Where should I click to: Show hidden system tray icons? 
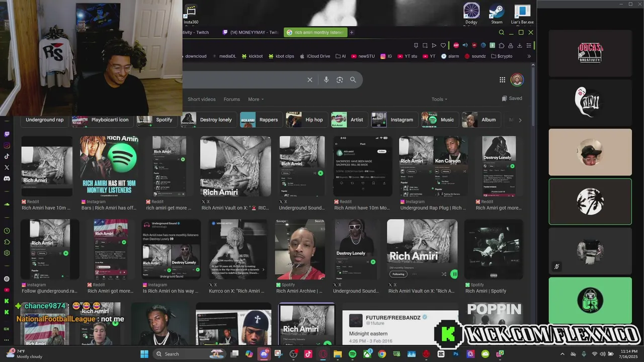click(562, 354)
